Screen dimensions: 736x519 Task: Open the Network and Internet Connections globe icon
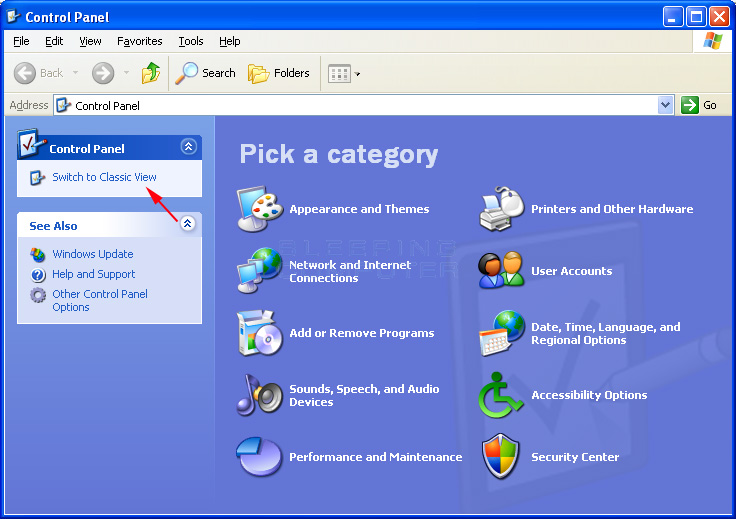(260, 271)
